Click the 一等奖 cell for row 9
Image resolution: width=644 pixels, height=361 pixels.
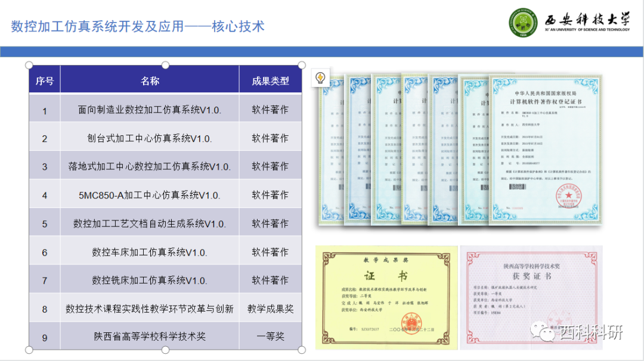(269, 336)
